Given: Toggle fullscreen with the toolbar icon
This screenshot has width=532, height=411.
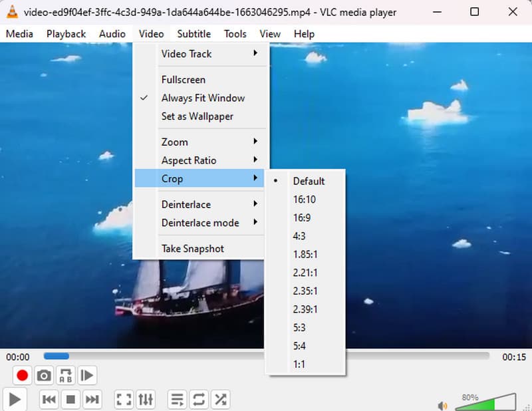Looking at the screenshot, I should point(124,400).
